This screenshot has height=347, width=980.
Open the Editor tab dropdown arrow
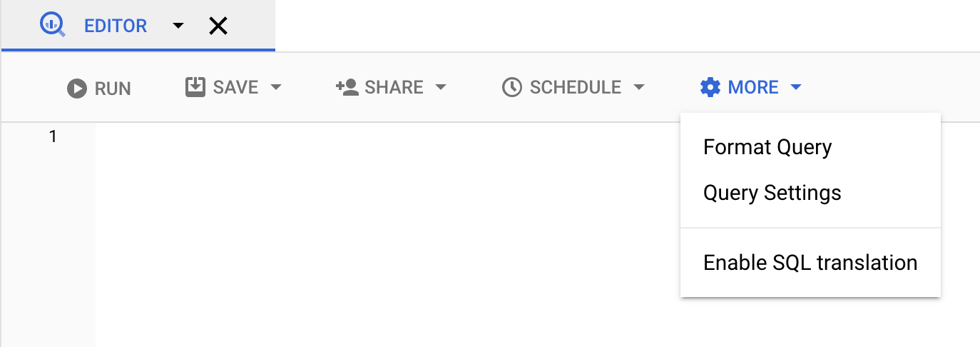pyautogui.click(x=178, y=26)
